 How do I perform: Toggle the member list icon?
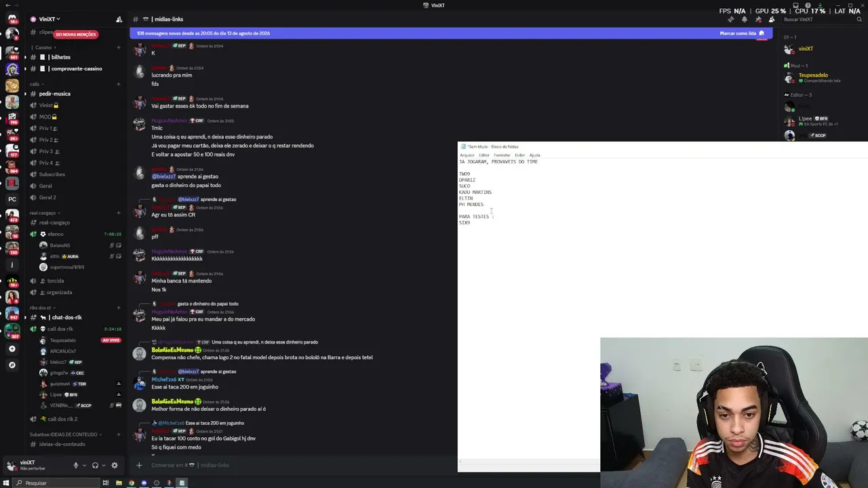click(771, 19)
